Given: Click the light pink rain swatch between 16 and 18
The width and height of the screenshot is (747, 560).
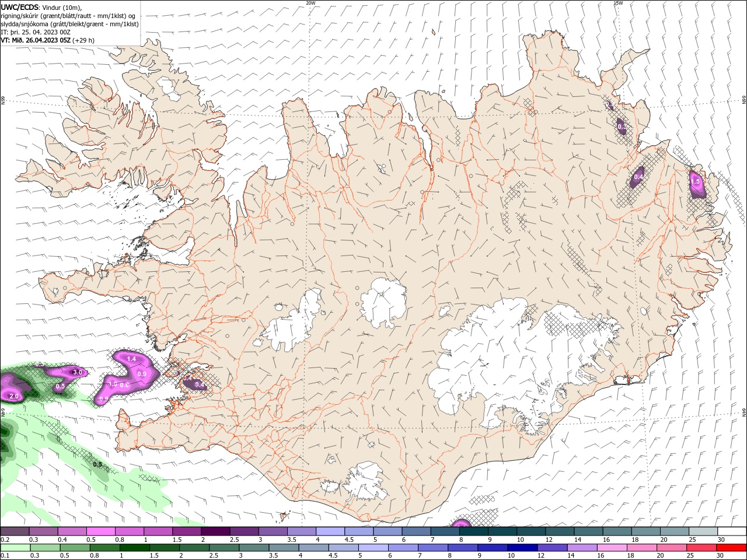Looking at the screenshot, I should 611,548.
